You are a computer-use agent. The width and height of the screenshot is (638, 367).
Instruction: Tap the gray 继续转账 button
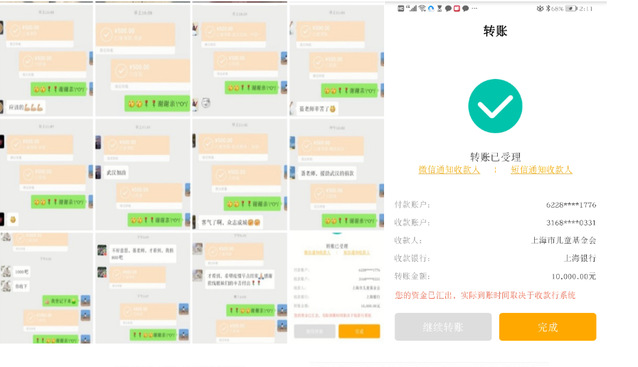443,327
